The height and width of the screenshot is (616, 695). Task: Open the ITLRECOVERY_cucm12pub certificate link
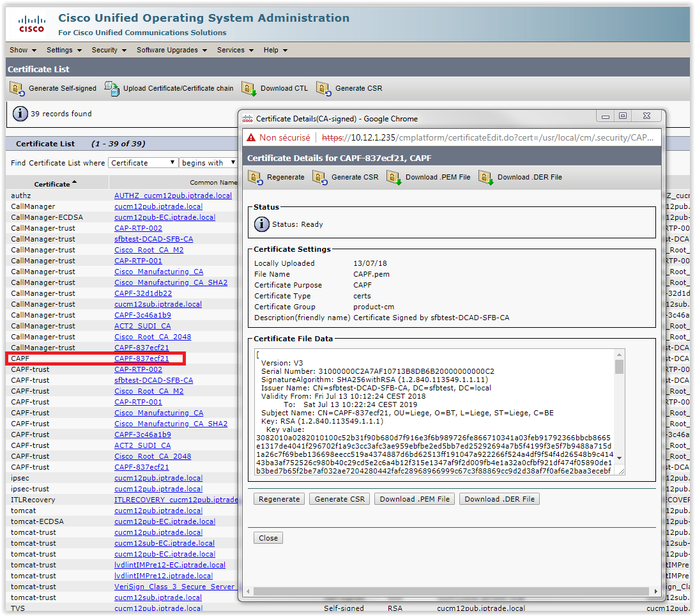tap(176, 500)
